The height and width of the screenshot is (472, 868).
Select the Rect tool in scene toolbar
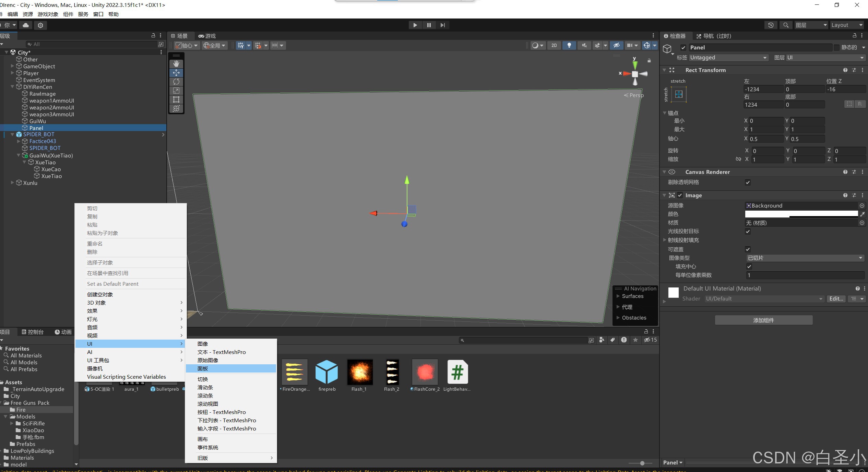176,99
